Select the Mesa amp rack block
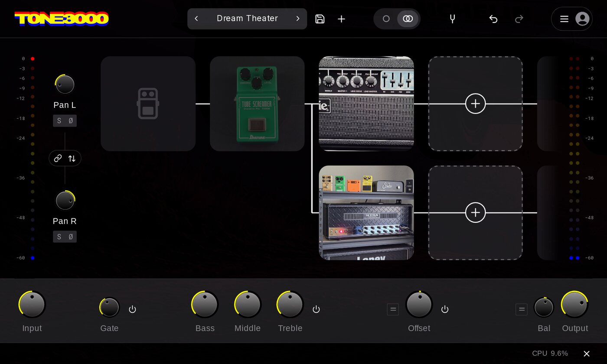Screen dimensions: 607x364 pos(366,213)
